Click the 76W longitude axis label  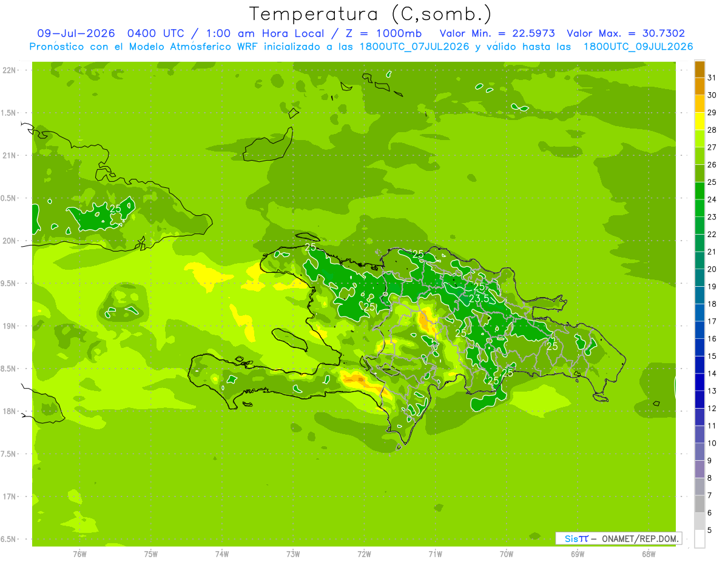pyautogui.click(x=79, y=554)
